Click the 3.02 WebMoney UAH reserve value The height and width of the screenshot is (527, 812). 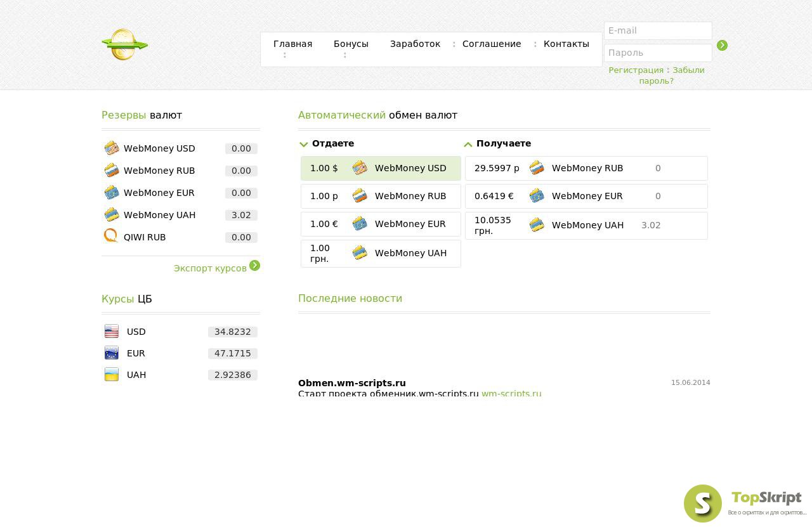[241, 215]
